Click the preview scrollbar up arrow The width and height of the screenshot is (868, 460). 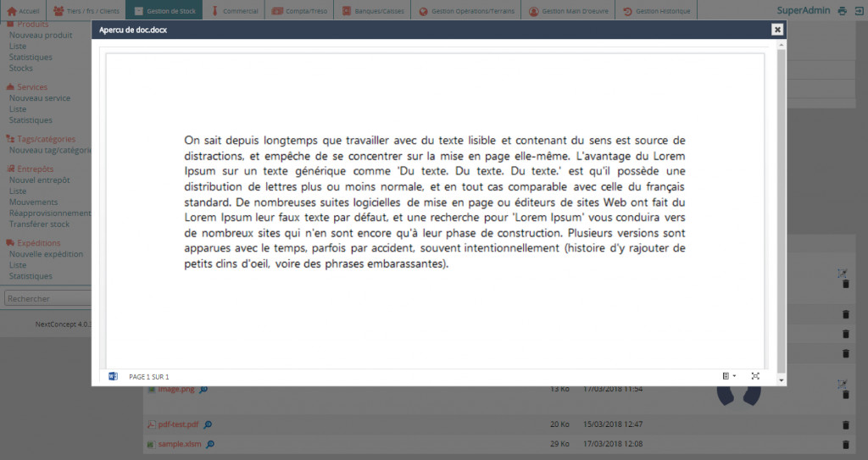click(781, 45)
